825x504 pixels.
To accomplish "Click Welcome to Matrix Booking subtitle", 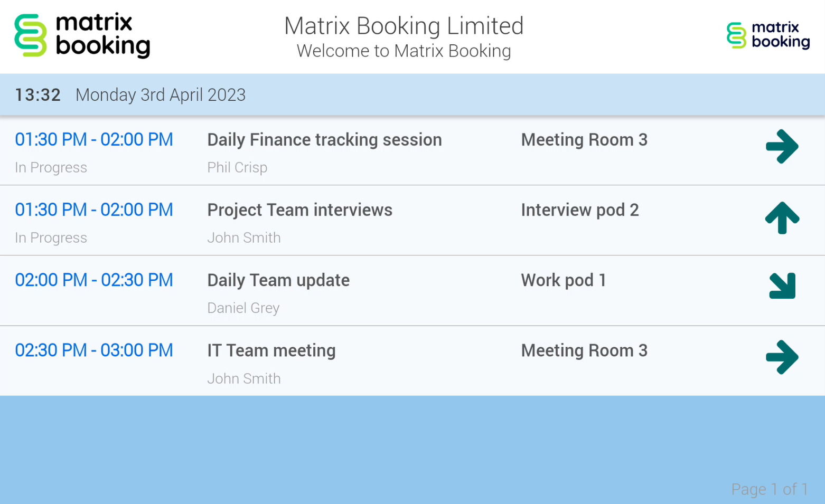I will tap(404, 51).
